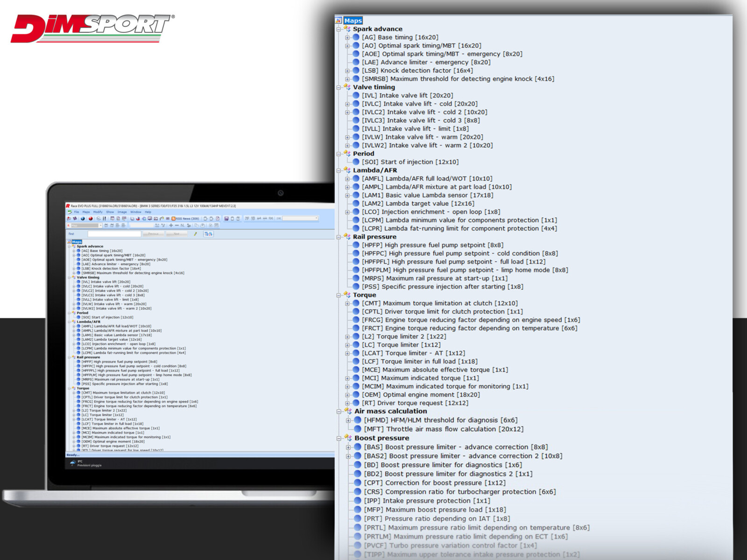Click the Previous button in Find bar
The height and width of the screenshot is (560, 747).
pos(153,234)
